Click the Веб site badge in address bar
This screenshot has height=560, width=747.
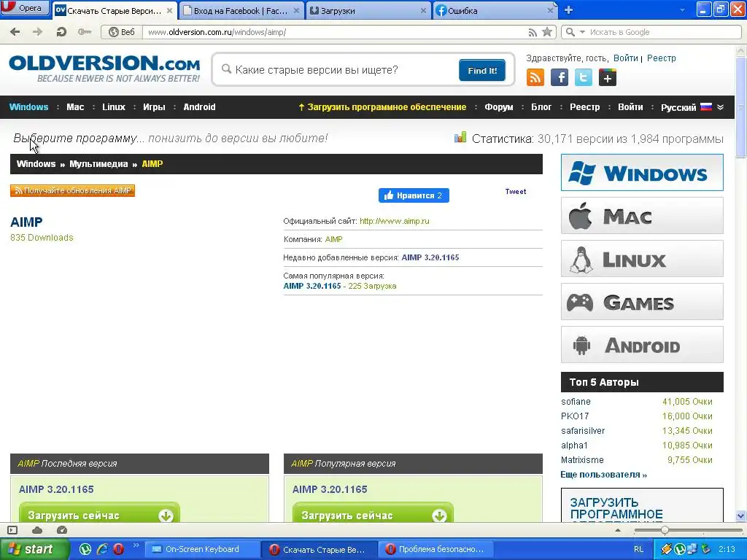[122, 32]
